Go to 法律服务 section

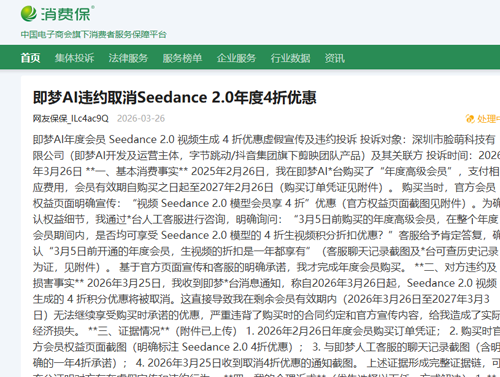[128, 58]
